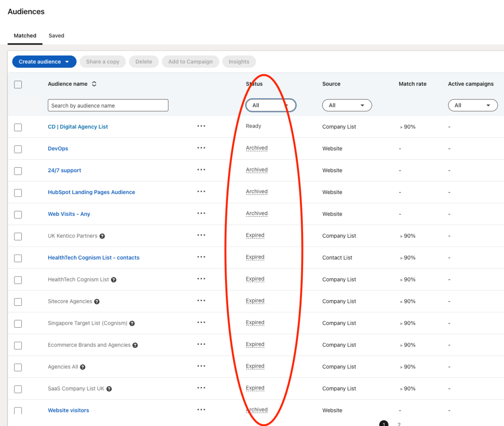Viewport: 504px width, 426px height.
Task: Click help icon beside Sitecore Agencies
Action: click(97, 302)
